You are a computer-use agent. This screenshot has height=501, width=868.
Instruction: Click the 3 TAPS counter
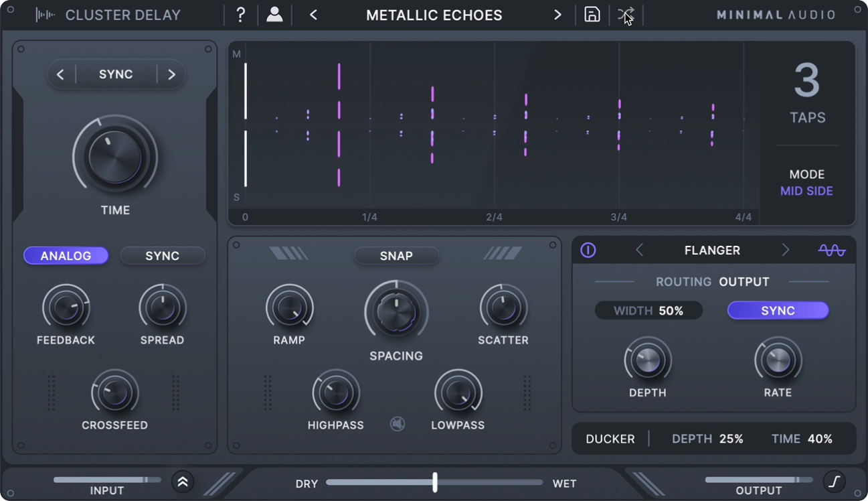pyautogui.click(x=807, y=94)
